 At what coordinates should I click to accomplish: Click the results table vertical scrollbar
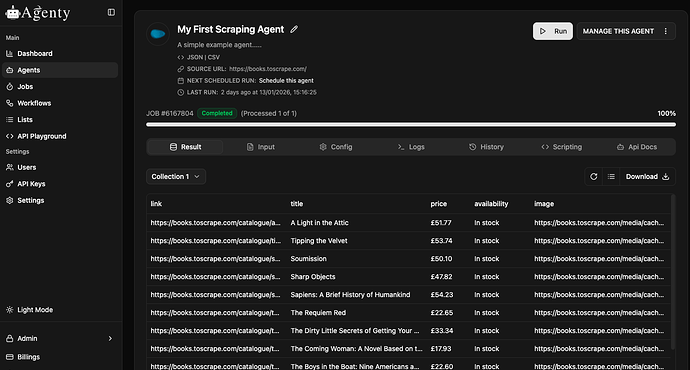click(673, 273)
